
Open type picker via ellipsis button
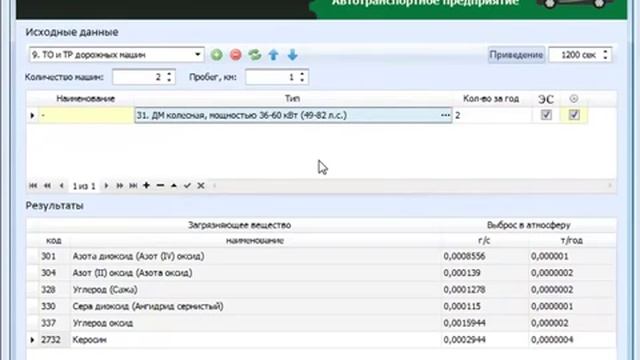pos(445,116)
